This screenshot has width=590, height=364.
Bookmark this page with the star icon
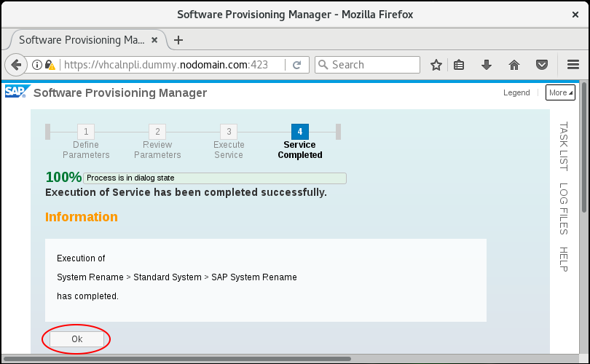click(436, 65)
